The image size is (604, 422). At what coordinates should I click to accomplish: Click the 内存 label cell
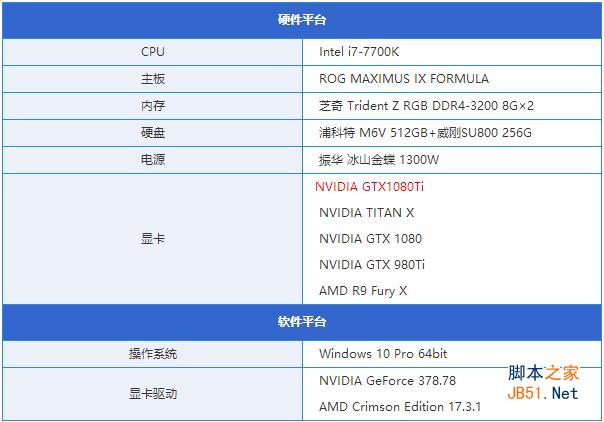click(153, 105)
